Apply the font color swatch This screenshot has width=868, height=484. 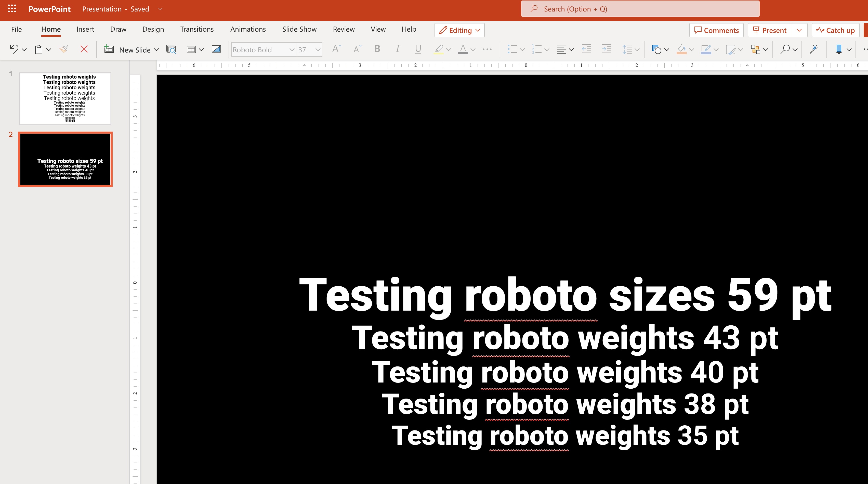point(463,49)
